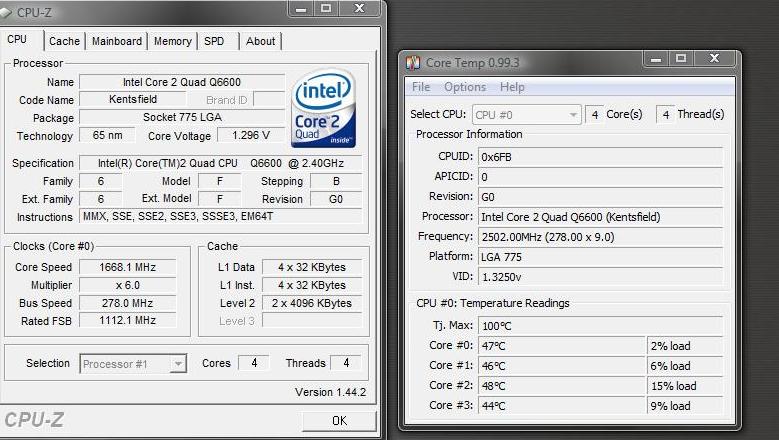Image resolution: width=779 pixels, height=440 pixels.
Task: Expand the Processor #1 selection dropdown
Action: [178, 364]
